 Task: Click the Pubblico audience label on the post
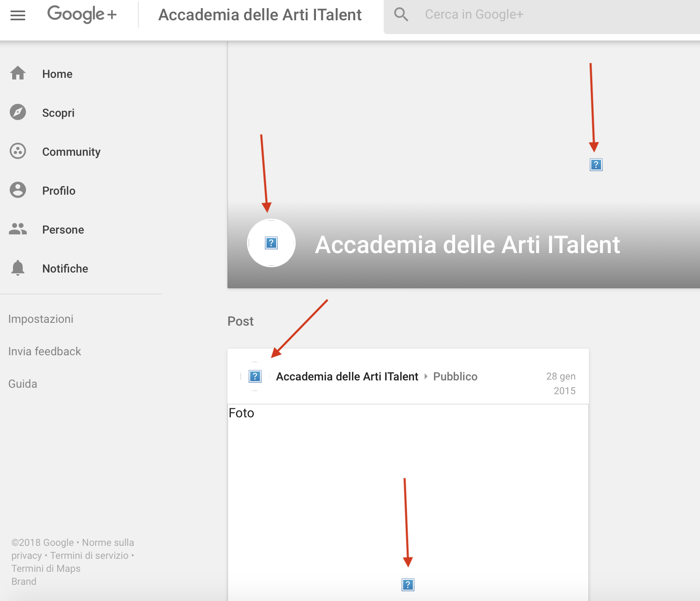(455, 377)
